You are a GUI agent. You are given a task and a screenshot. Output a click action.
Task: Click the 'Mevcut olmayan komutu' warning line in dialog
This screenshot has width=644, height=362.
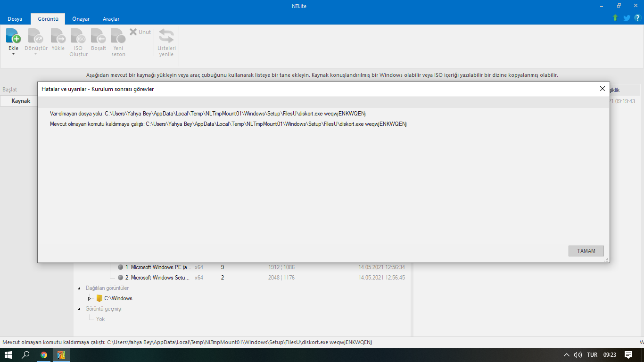click(x=228, y=124)
